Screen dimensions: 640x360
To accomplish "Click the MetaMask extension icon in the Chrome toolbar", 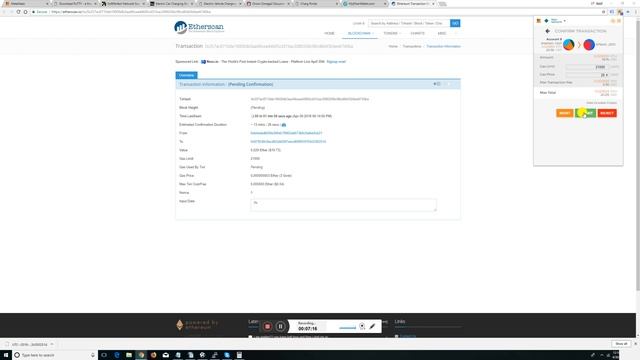I will tap(620, 12).
